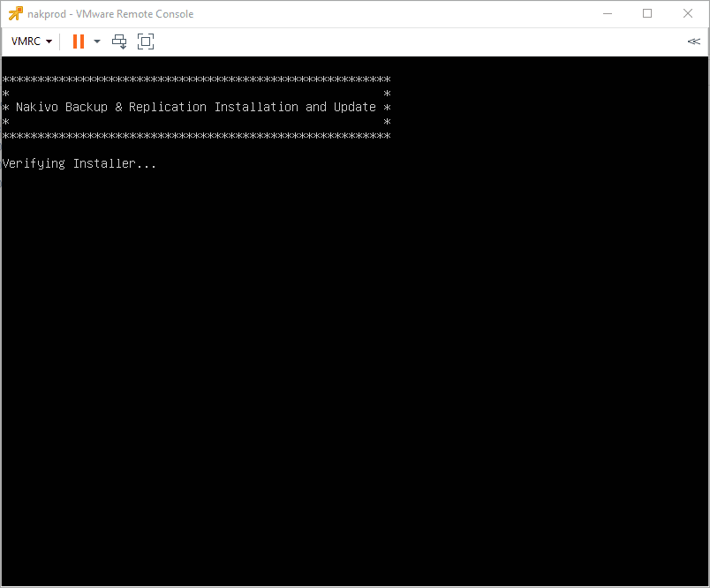Click the 'nakprod - VMware Remote Console' title text

110,14
